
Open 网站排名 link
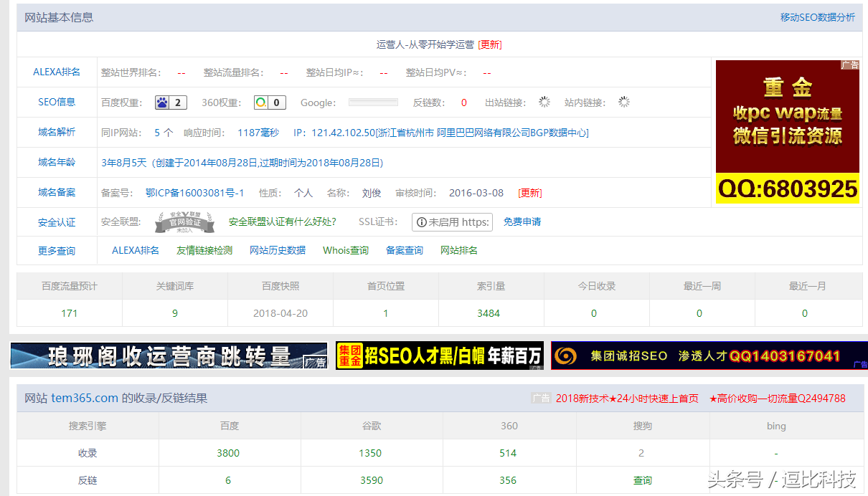click(x=459, y=250)
